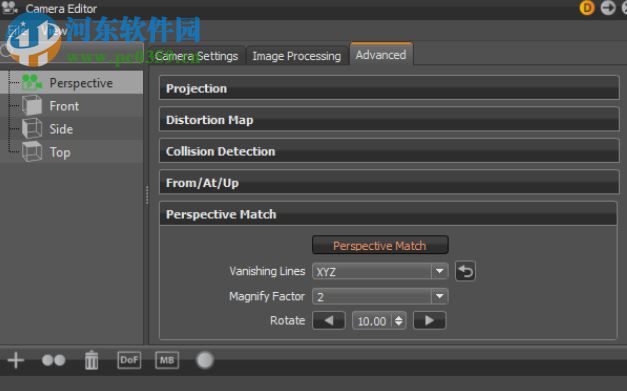Open the Vanishing Lines XYZ dropdown
Image resolution: width=627 pixels, height=391 pixels.
380,271
